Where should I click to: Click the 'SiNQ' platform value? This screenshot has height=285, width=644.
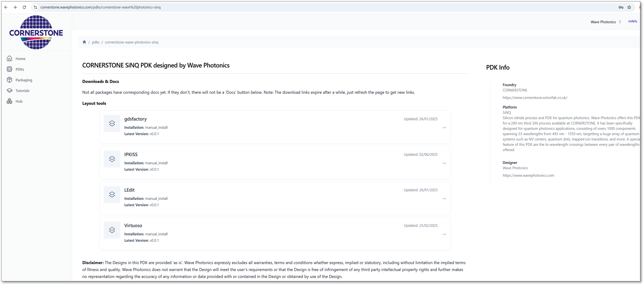tap(507, 113)
